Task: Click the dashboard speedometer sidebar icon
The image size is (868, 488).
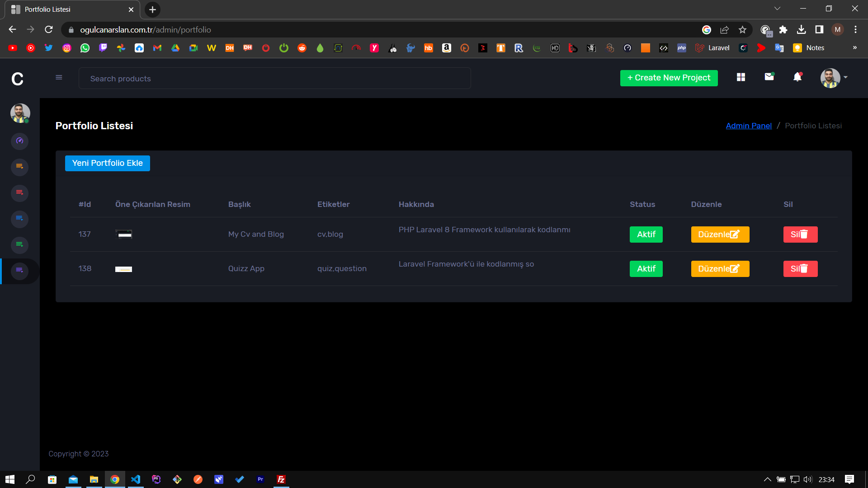Action: click(19, 141)
